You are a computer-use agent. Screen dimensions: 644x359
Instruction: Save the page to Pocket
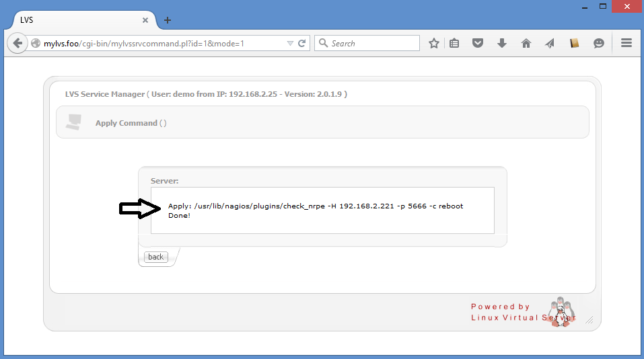pyautogui.click(x=478, y=43)
